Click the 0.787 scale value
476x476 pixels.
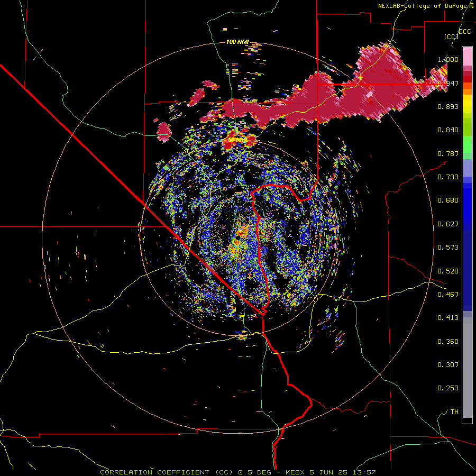(448, 153)
